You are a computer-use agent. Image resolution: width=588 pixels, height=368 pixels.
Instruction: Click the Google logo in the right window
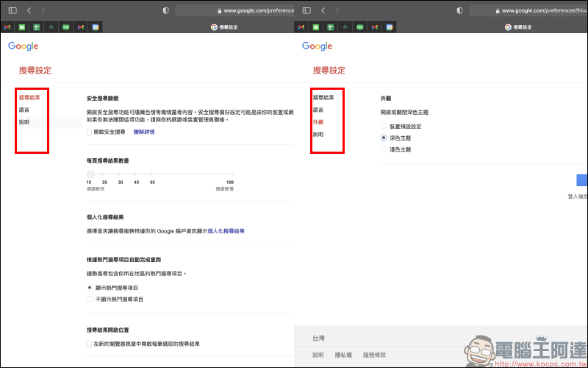click(x=318, y=46)
